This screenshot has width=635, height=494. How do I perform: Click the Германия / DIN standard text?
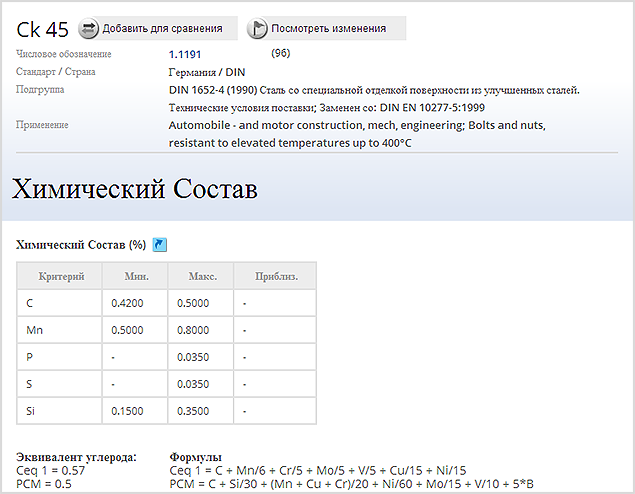(x=207, y=72)
